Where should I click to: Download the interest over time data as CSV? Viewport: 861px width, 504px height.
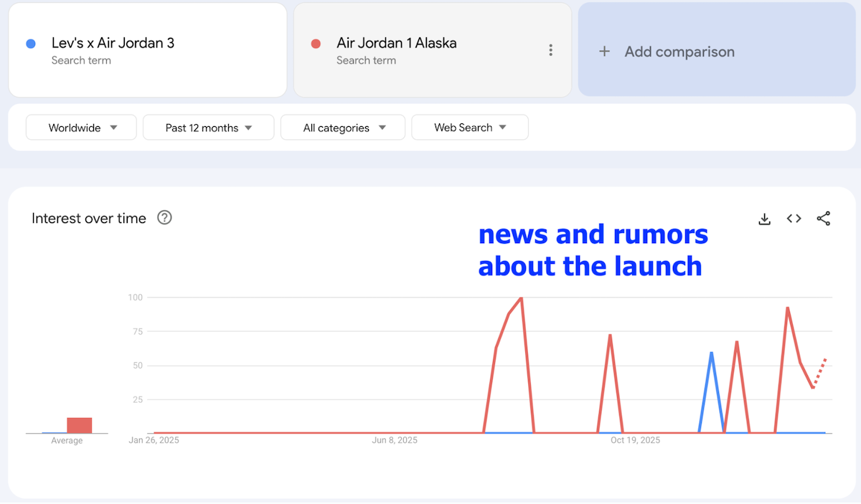764,219
